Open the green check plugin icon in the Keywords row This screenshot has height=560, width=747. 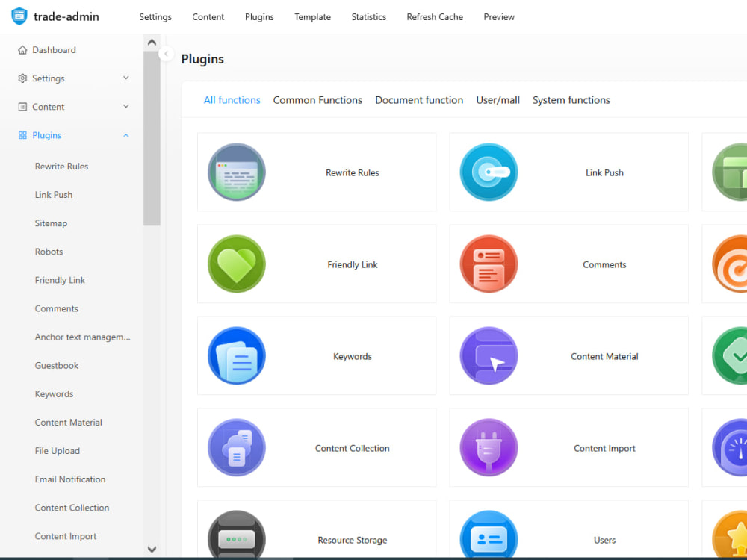pos(730,356)
